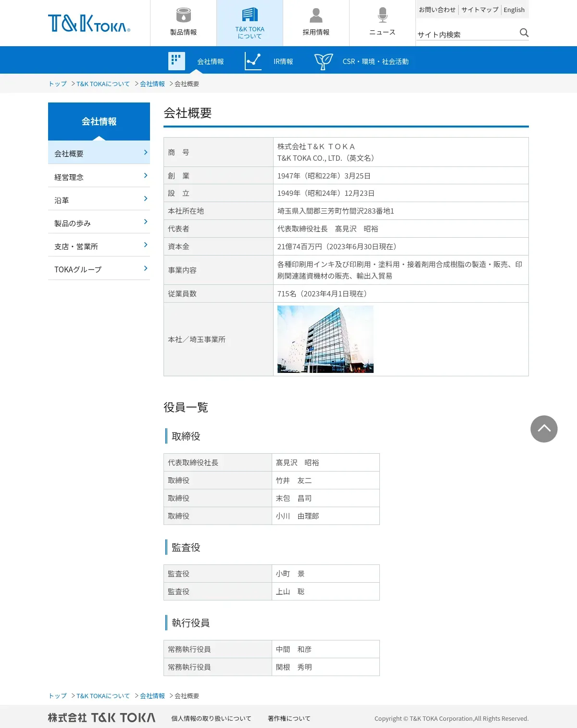Click director name 小川 由理郎
Screen dimensions: 577x728
297,516
